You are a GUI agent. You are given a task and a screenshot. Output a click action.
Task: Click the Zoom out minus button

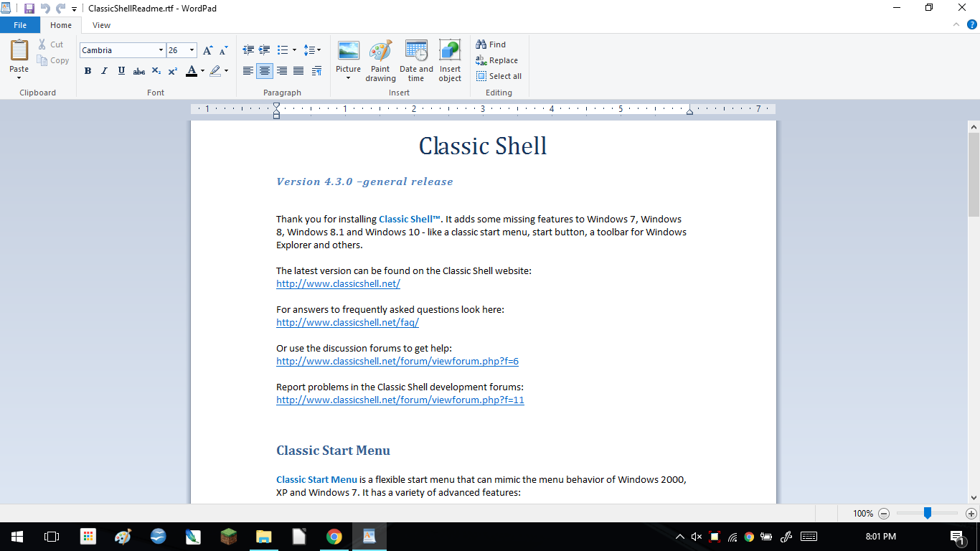(884, 514)
